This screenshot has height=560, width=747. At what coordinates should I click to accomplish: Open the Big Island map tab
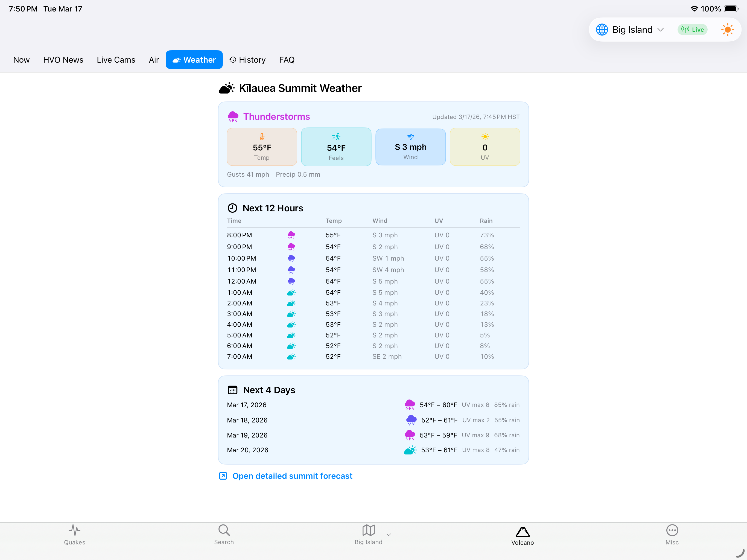tap(368, 535)
